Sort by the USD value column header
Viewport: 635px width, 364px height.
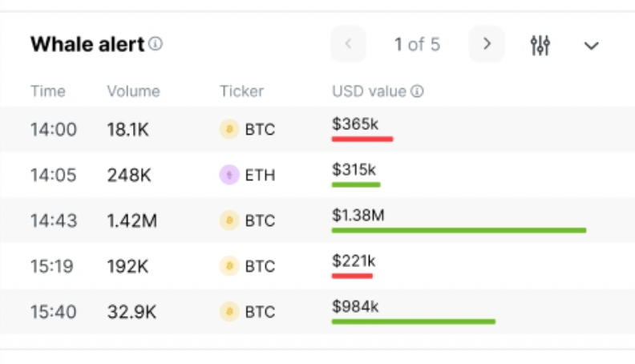pos(369,91)
